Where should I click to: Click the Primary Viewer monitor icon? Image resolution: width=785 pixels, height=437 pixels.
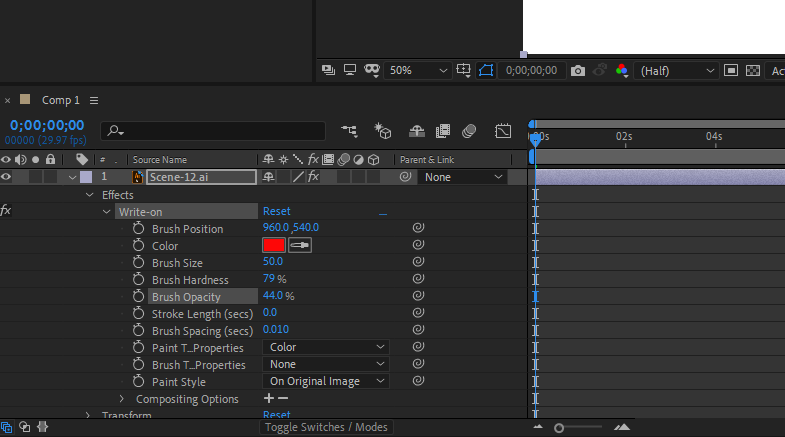pyautogui.click(x=349, y=70)
